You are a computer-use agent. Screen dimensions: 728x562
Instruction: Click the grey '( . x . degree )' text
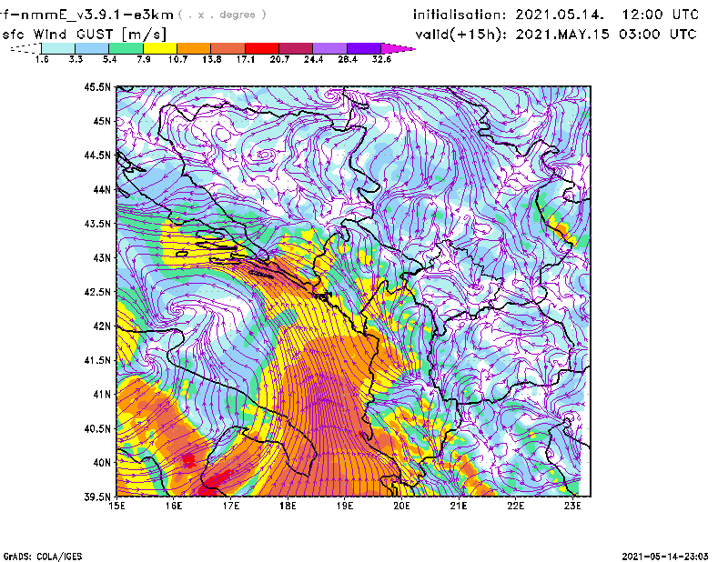[222, 15]
